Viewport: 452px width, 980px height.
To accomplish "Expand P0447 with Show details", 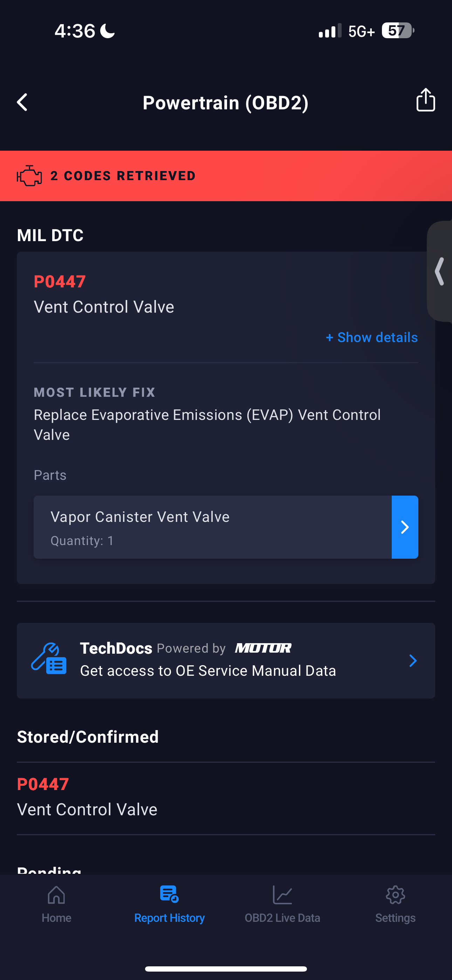I will (x=372, y=338).
